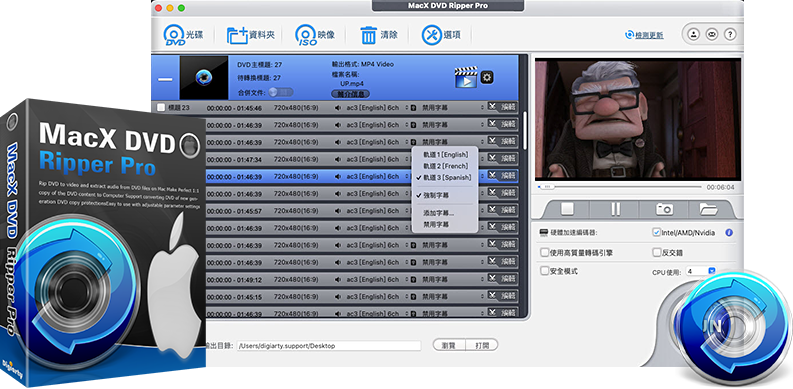Click the hardware accelerator chip icon

[544, 233]
